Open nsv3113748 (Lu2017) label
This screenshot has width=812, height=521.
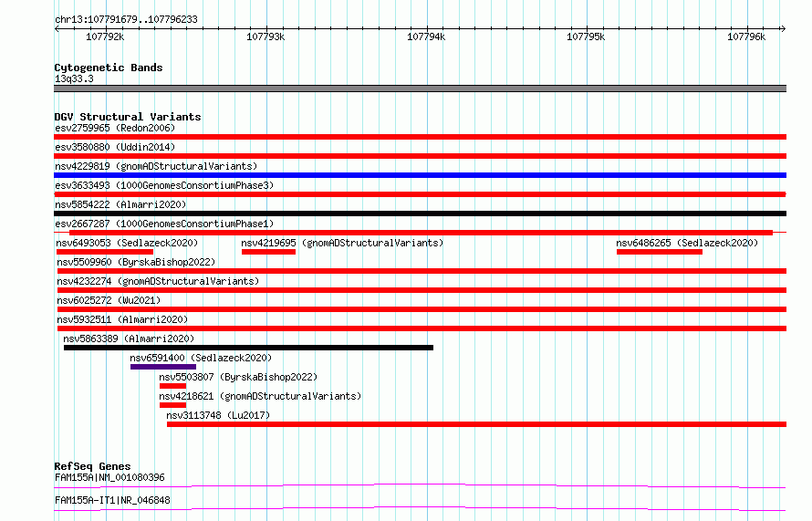coord(218,415)
